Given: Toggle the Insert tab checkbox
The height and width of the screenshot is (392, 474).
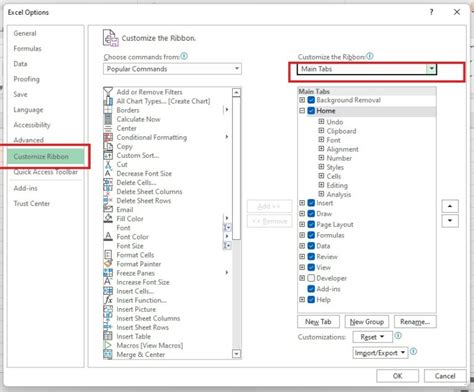Looking at the screenshot, I should tap(311, 203).
